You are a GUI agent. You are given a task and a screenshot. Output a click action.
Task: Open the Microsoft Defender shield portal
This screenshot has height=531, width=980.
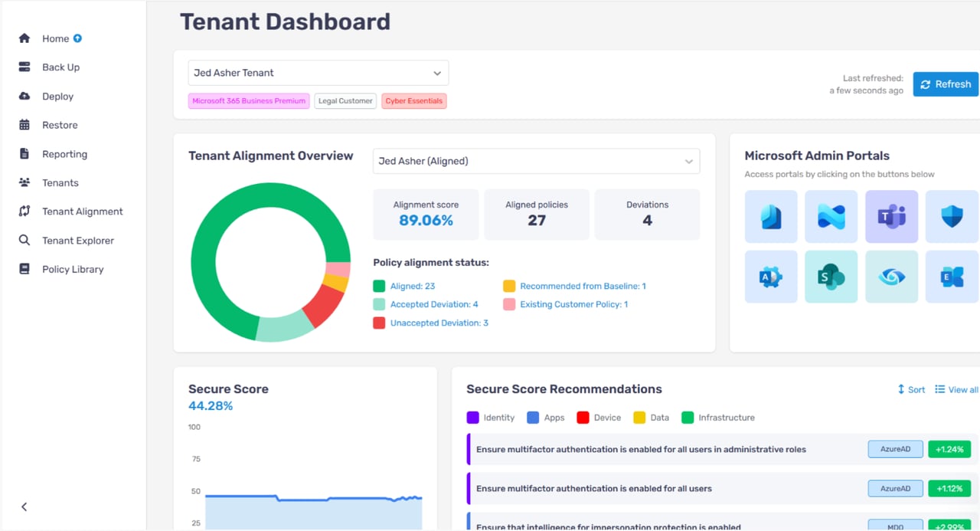(x=952, y=217)
